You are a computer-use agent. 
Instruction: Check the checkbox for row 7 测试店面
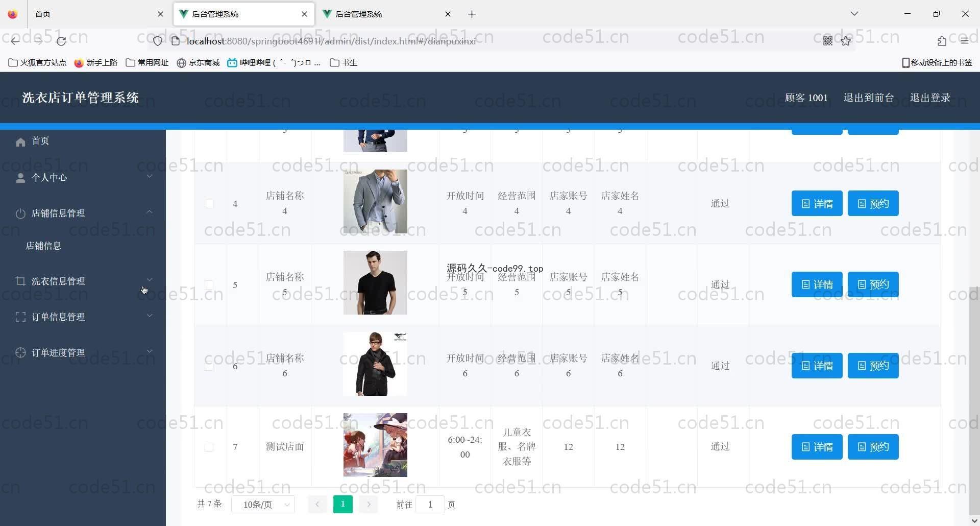click(209, 447)
